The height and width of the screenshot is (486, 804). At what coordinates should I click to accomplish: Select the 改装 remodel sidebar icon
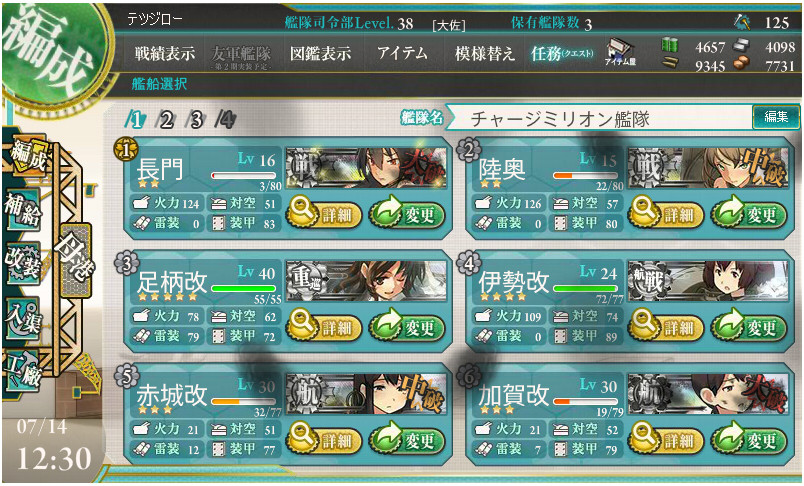pos(23,262)
